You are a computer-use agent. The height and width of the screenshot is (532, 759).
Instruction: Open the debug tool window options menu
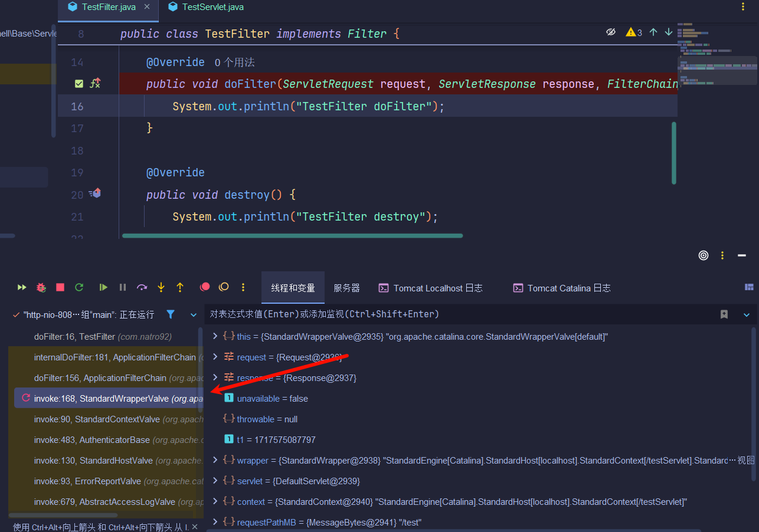[x=722, y=255]
